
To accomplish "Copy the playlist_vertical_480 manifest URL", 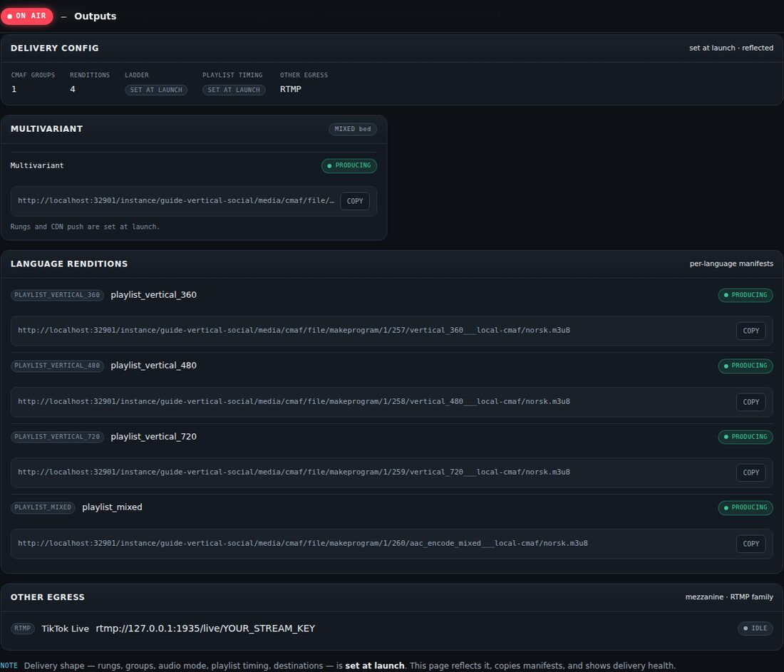I will pos(751,402).
